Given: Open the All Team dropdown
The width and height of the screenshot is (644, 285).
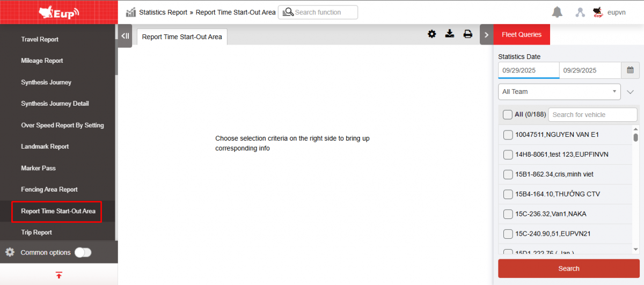Looking at the screenshot, I should [559, 92].
